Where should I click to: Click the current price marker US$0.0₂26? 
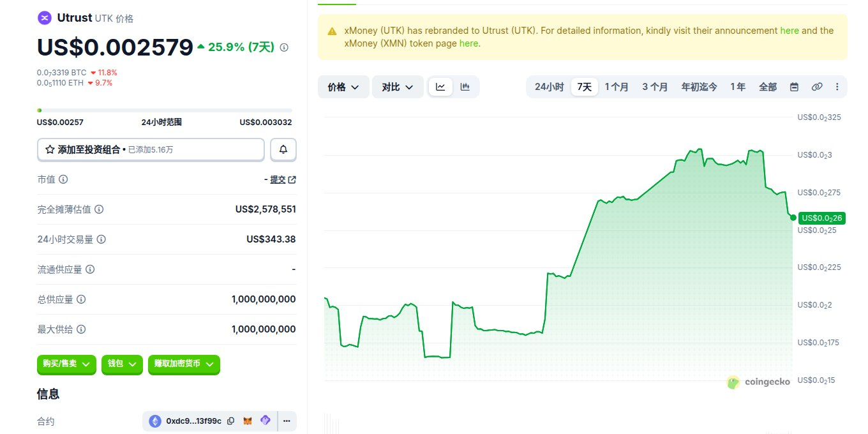tap(821, 218)
